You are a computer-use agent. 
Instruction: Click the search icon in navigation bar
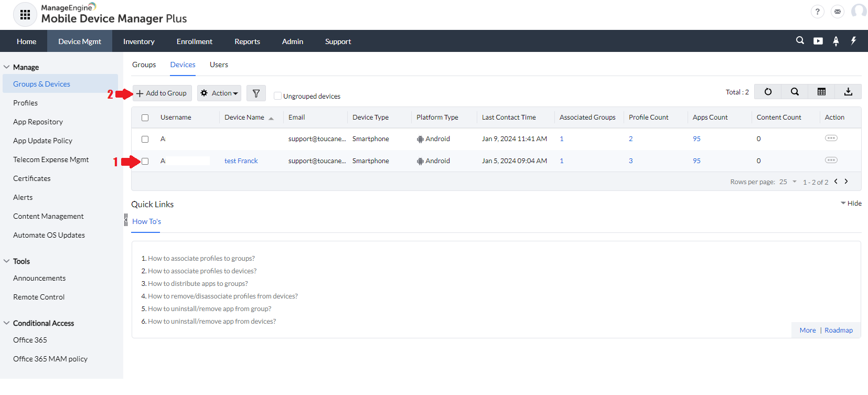pos(800,40)
